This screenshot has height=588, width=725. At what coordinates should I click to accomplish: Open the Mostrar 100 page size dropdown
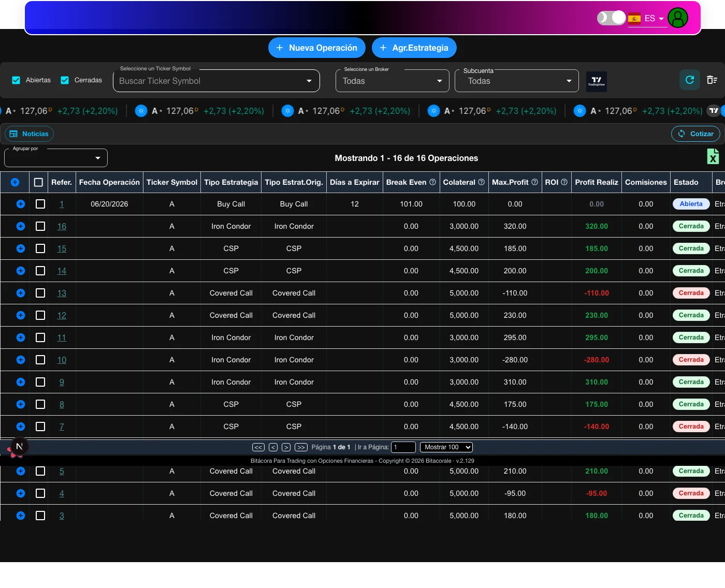pyautogui.click(x=446, y=447)
